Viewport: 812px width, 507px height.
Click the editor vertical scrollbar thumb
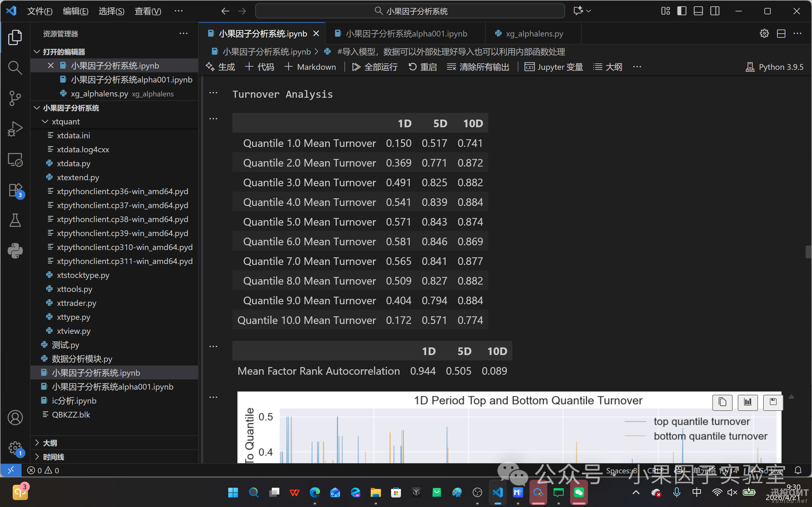pyautogui.click(x=808, y=252)
